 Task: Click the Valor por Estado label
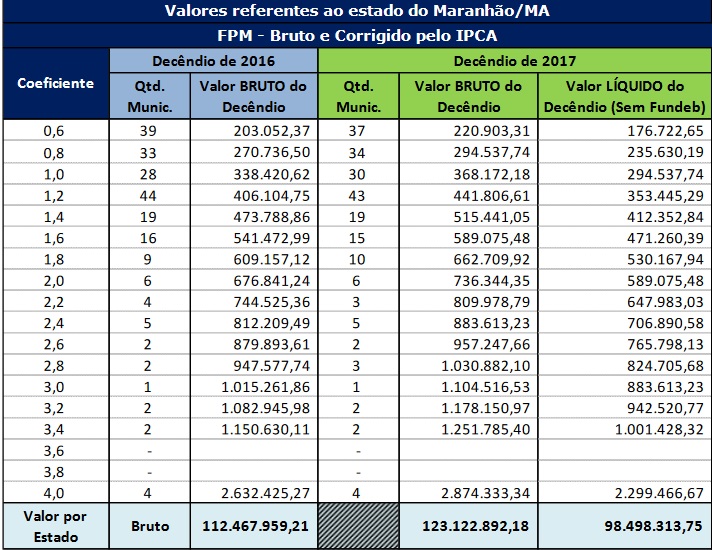(56, 525)
